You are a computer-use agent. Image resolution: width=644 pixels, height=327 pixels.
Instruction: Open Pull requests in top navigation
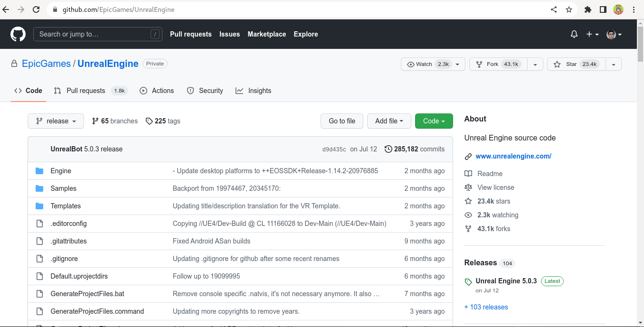coord(191,34)
